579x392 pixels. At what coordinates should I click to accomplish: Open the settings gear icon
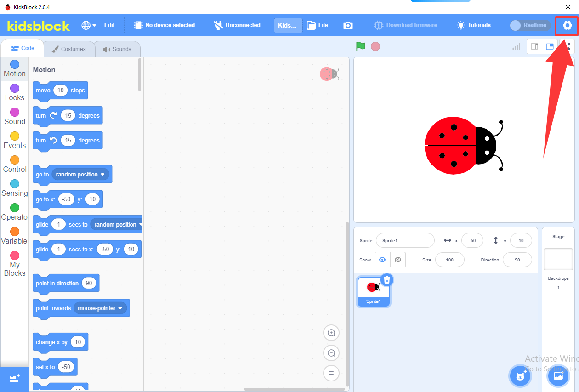click(568, 25)
